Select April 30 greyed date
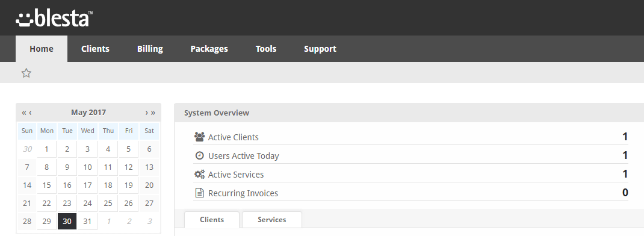644x236 pixels. 27,149
